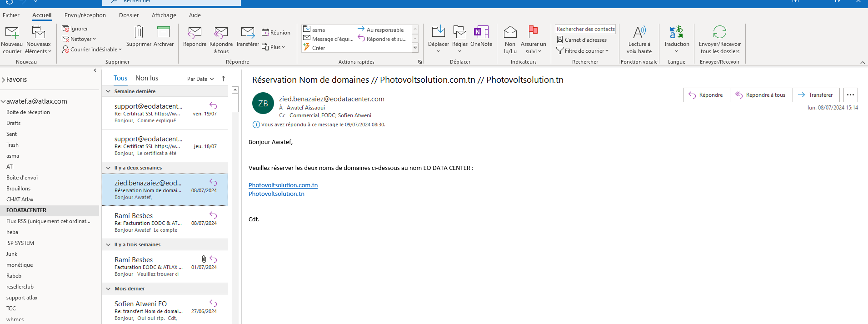
Task: Open the Envoi/réception tab
Action: (85, 15)
